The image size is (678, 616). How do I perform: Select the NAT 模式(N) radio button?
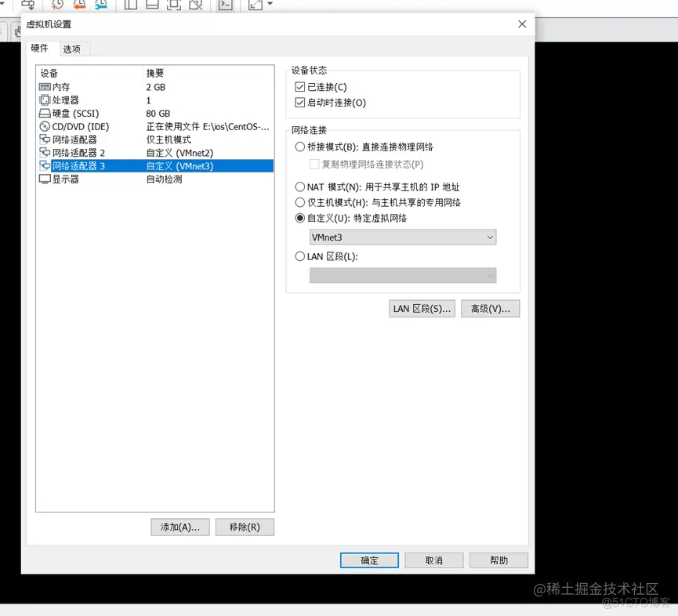click(x=300, y=187)
